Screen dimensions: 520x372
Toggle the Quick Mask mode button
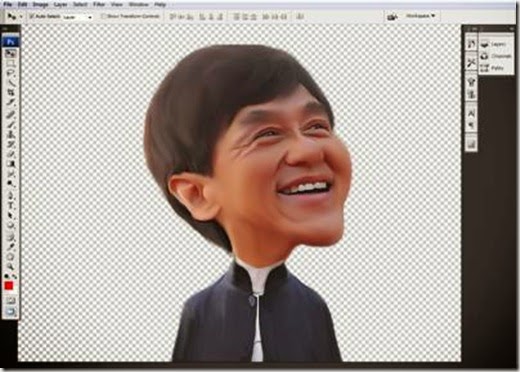(11, 300)
